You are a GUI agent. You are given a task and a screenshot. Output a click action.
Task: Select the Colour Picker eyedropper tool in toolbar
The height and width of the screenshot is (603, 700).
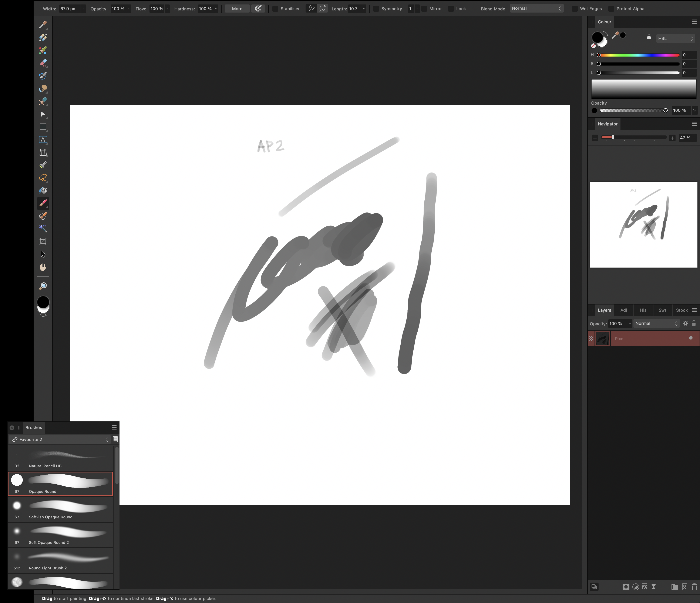tap(43, 25)
